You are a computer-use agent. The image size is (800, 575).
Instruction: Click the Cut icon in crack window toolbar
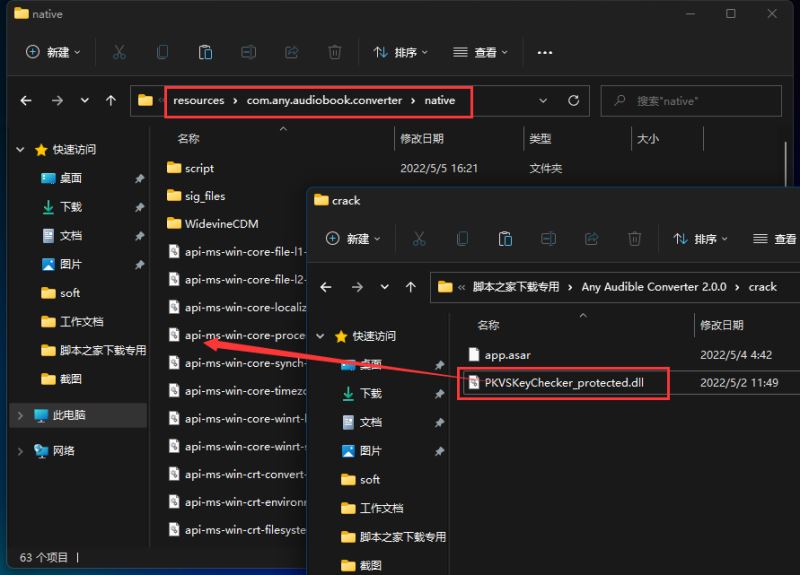pyautogui.click(x=419, y=239)
